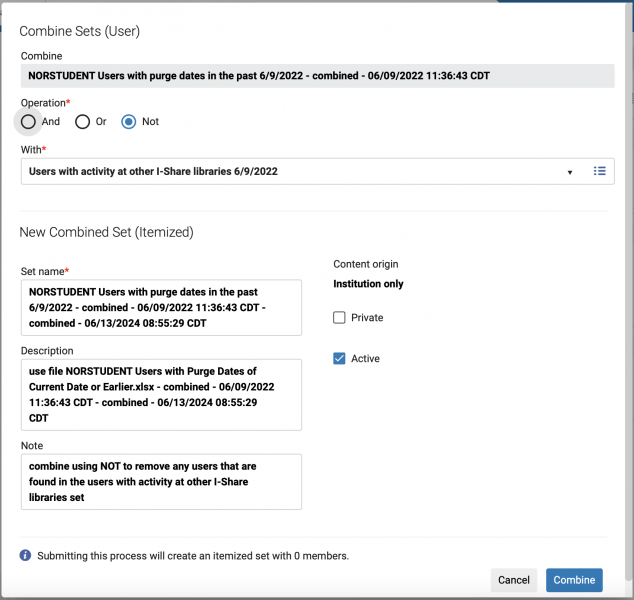The image size is (634, 600).
Task: Click the New Combined Set (Itemized) heading
Action: pos(106,232)
